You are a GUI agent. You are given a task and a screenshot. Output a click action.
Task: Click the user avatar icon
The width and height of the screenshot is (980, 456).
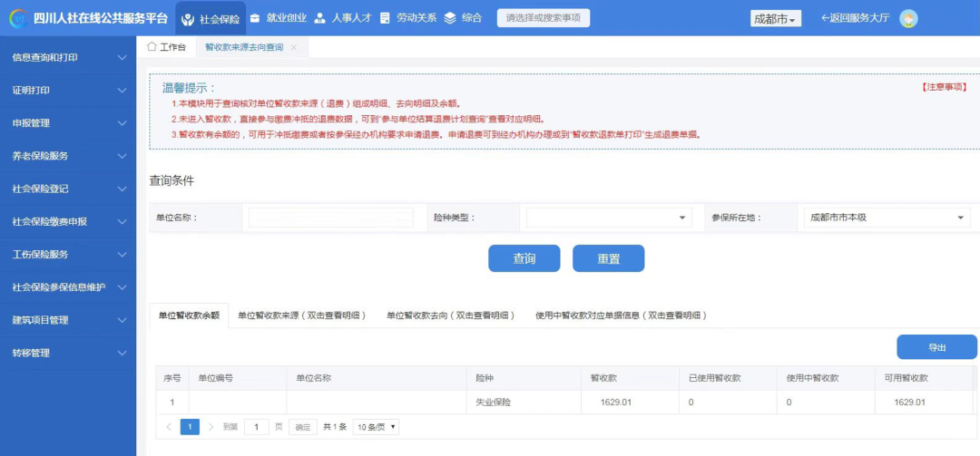tap(908, 19)
